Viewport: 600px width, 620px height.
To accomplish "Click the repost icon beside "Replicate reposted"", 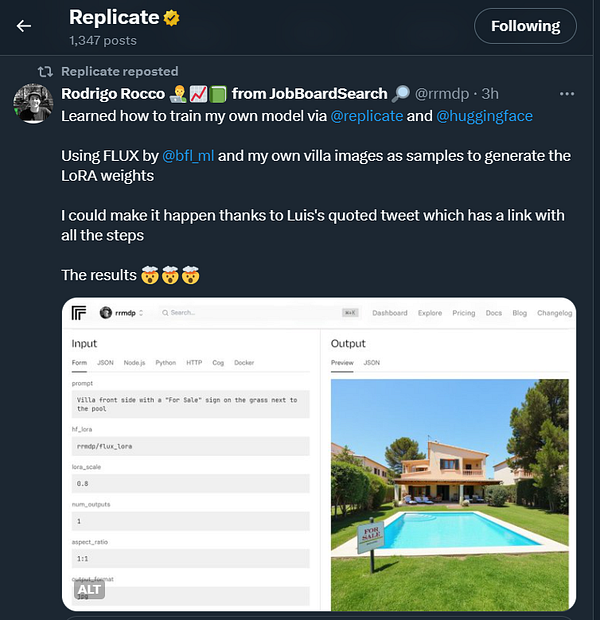I will point(45,72).
